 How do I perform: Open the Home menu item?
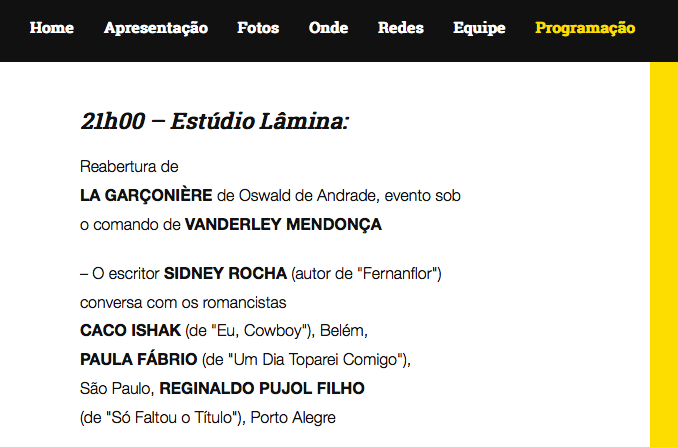pos(52,28)
